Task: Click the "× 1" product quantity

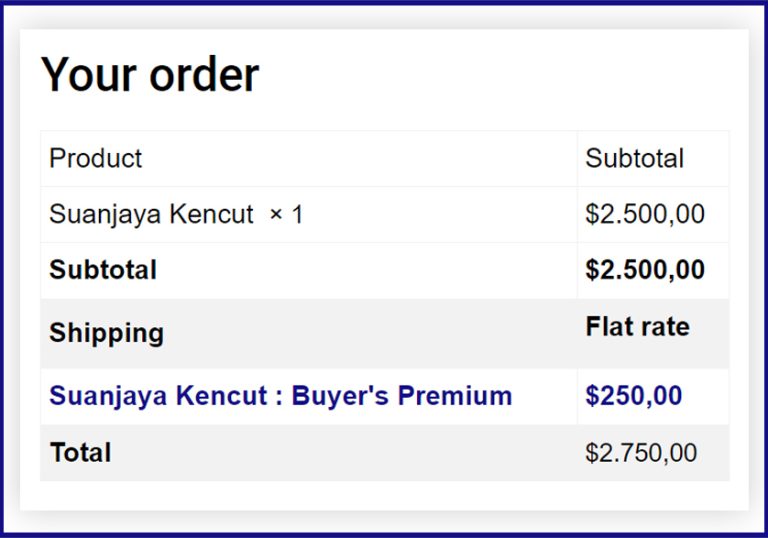Action: [x=286, y=214]
